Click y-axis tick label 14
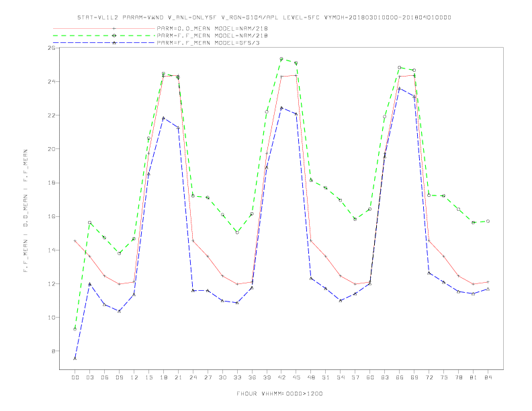The image size is (532, 411). (52, 250)
